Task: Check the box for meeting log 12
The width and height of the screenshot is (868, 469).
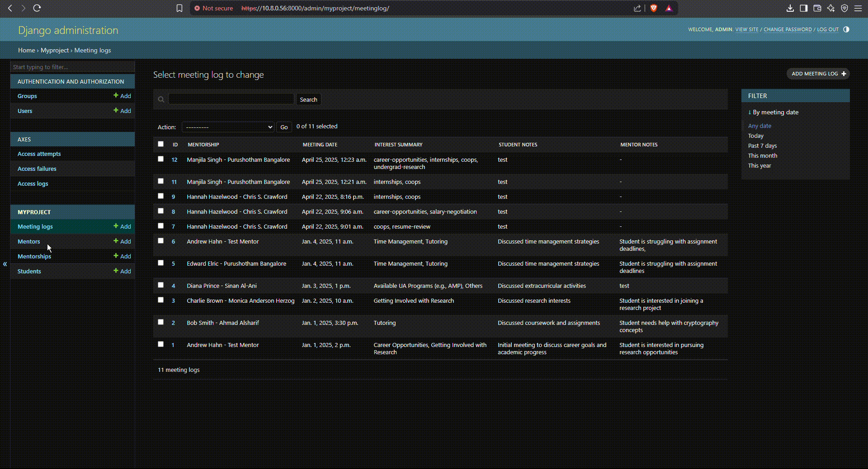Action: coord(160,159)
